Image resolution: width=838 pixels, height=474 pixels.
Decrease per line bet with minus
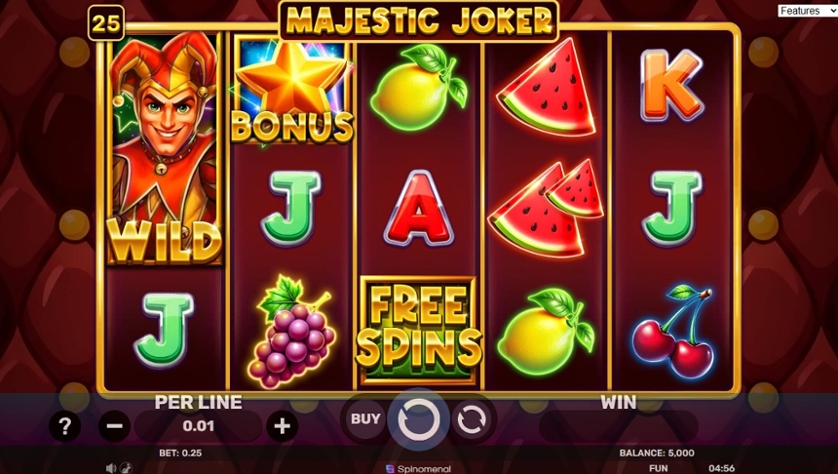pos(114,426)
